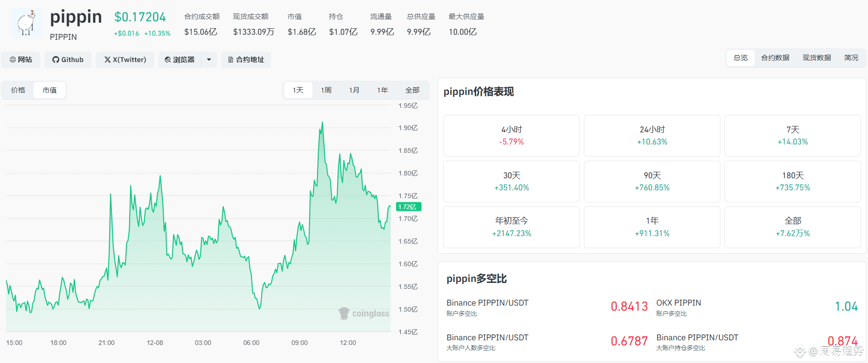The height and width of the screenshot is (363, 868).
Task: Click the 持仓 $1.07亿 value
Action: click(343, 32)
